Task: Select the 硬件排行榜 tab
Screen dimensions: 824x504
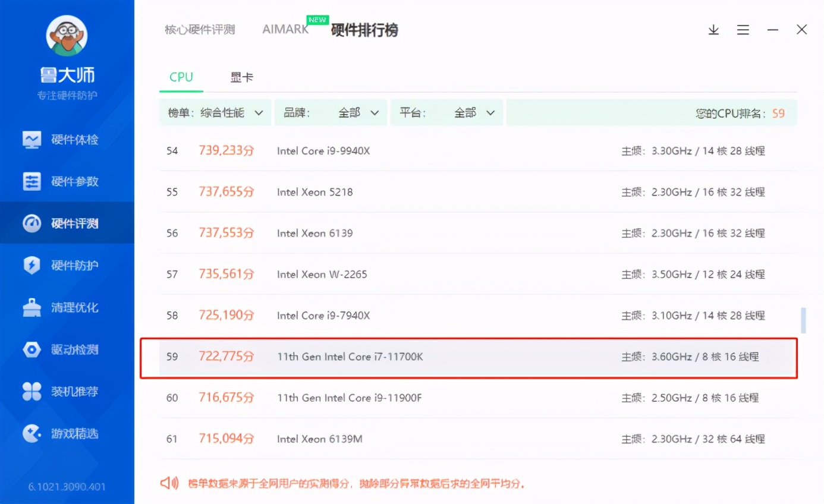Action: click(364, 30)
